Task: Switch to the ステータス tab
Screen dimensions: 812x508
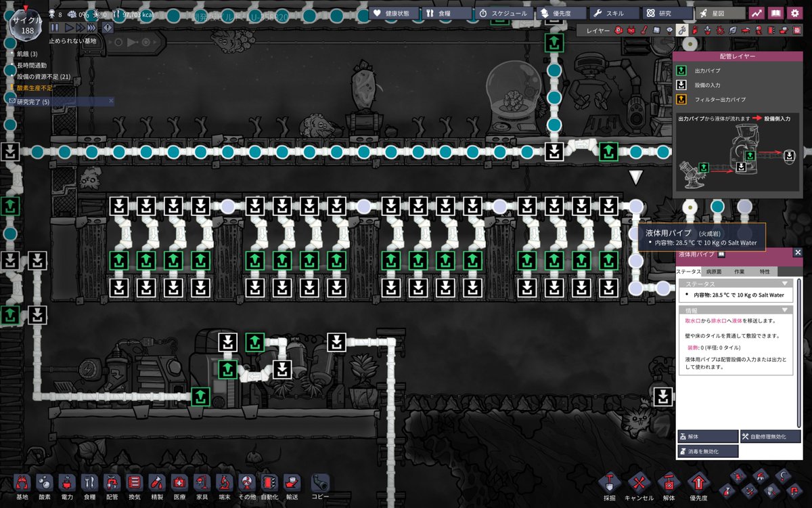Action: point(688,271)
